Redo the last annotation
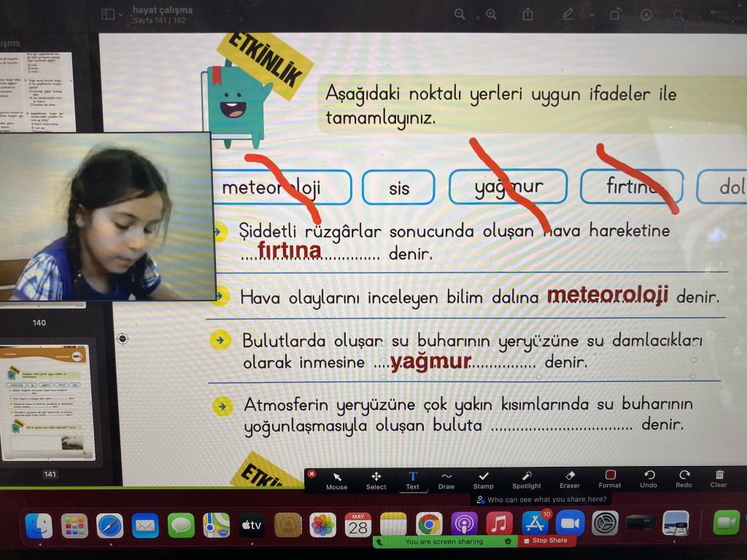Screen dimensions: 747x560 pyautogui.click(x=684, y=478)
